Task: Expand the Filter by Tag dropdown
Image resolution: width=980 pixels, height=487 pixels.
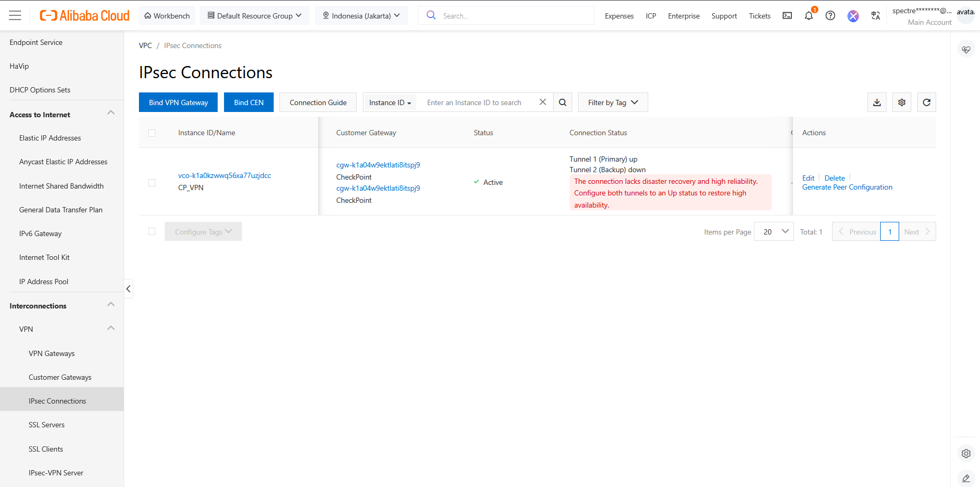Action: [x=613, y=102]
